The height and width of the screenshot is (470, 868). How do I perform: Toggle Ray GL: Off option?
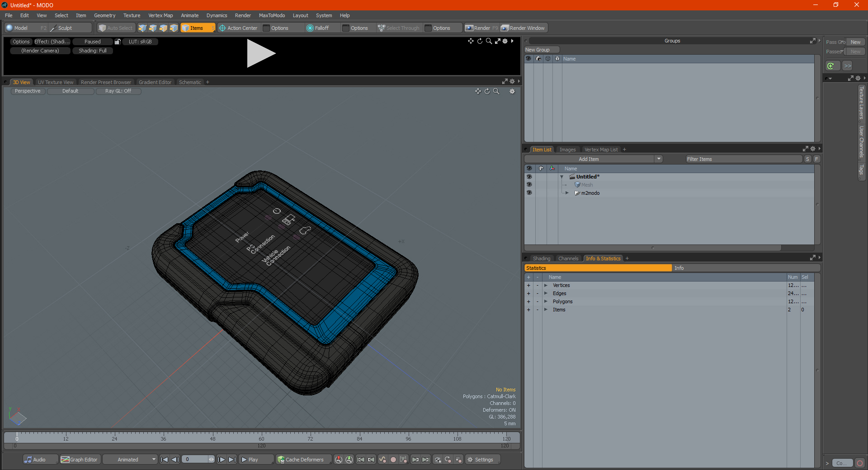point(118,91)
